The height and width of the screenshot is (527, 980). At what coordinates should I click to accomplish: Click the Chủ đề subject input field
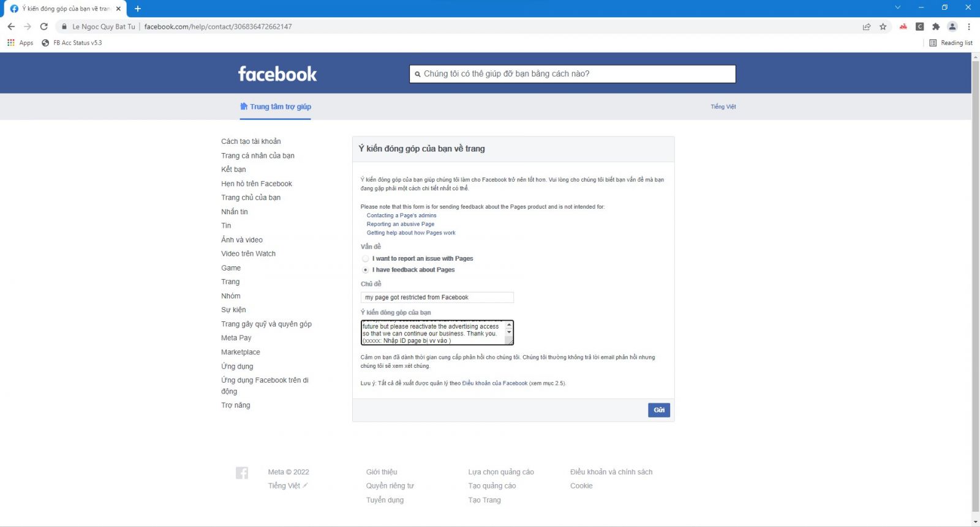(x=437, y=297)
